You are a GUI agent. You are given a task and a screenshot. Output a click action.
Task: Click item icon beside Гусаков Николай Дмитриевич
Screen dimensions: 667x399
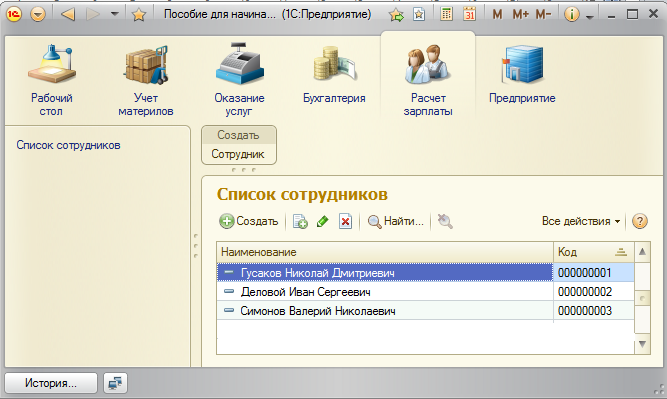(x=229, y=272)
